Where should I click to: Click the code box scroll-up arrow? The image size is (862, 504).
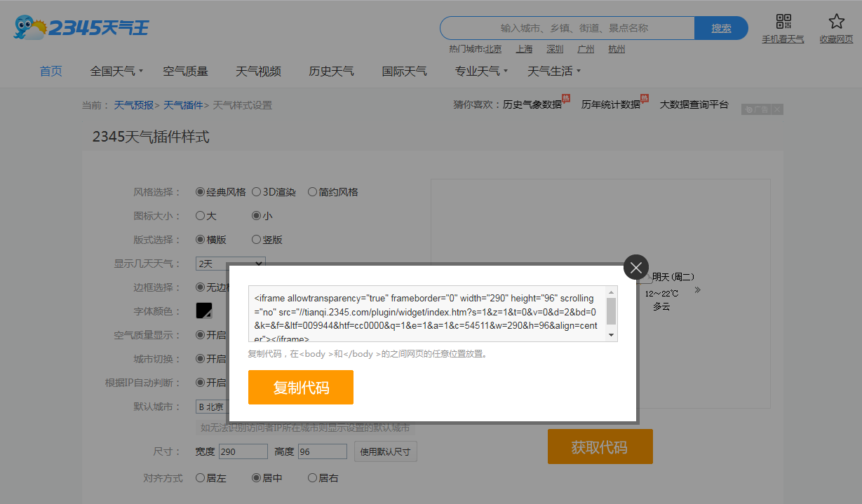pyautogui.click(x=611, y=292)
